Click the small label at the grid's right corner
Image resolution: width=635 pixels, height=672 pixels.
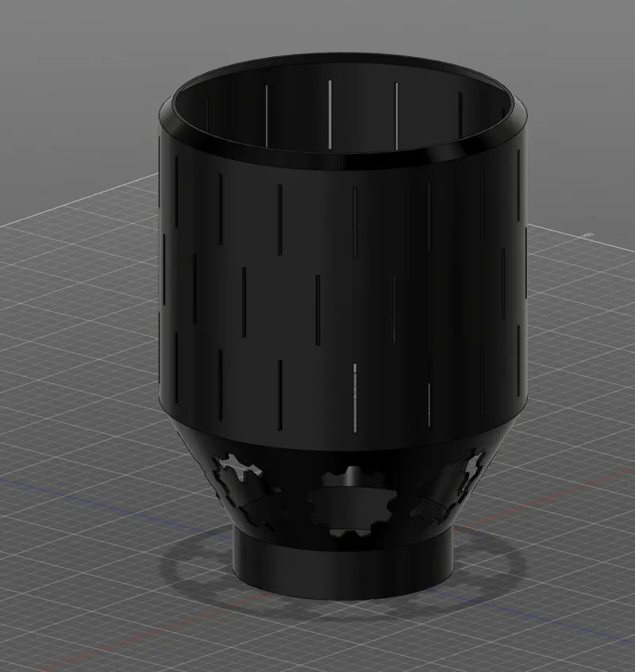click(587, 234)
